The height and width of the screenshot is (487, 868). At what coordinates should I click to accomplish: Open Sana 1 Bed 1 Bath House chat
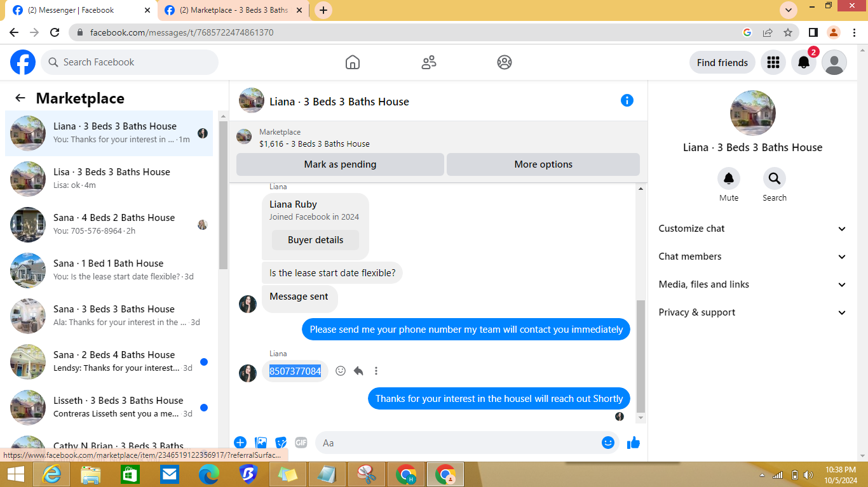109,270
